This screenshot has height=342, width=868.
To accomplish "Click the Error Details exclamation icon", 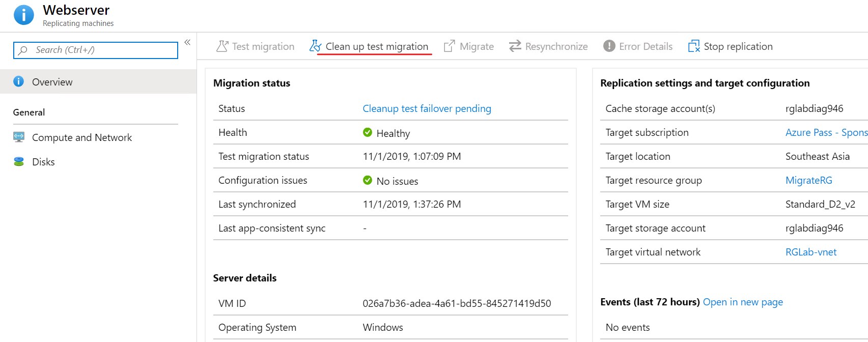I will (x=609, y=46).
